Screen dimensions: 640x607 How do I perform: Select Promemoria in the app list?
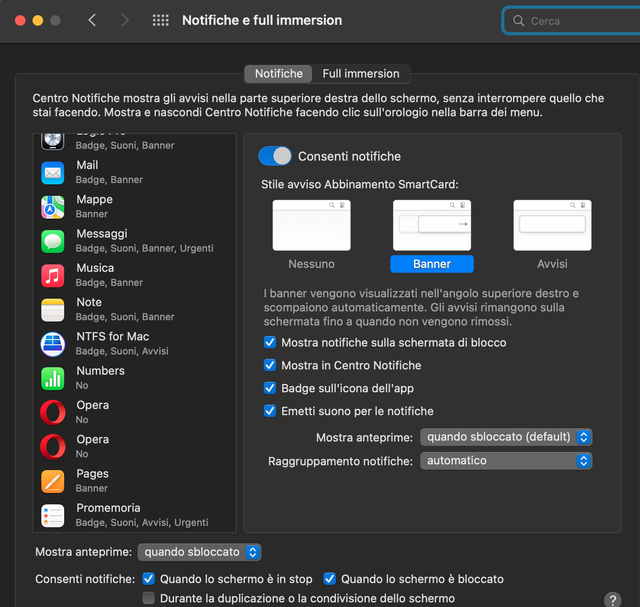pos(134,516)
